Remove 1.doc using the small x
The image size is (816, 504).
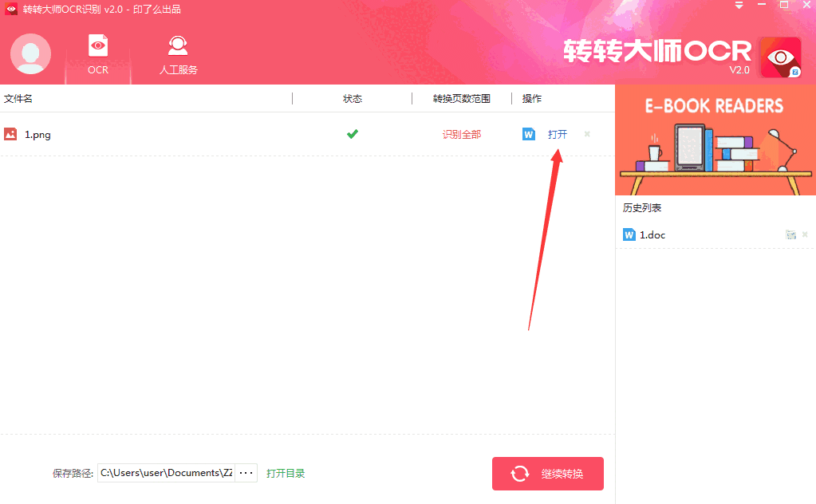(805, 234)
